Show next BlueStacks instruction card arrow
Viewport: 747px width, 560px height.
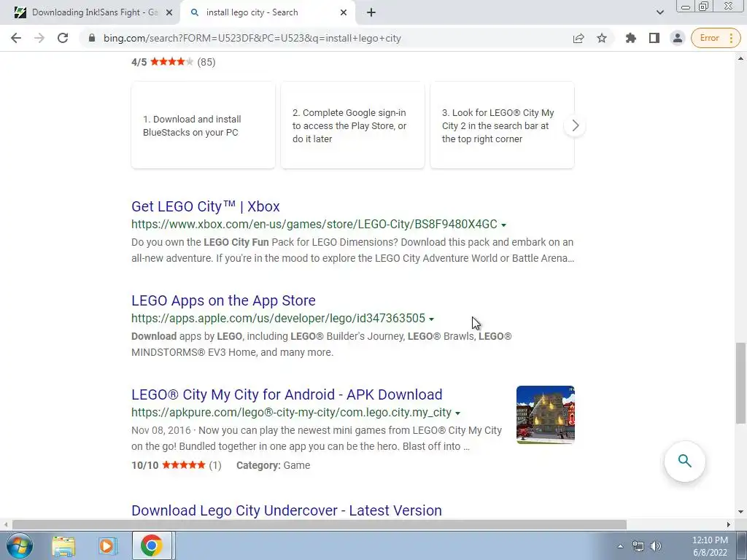click(x=575, y=125)
